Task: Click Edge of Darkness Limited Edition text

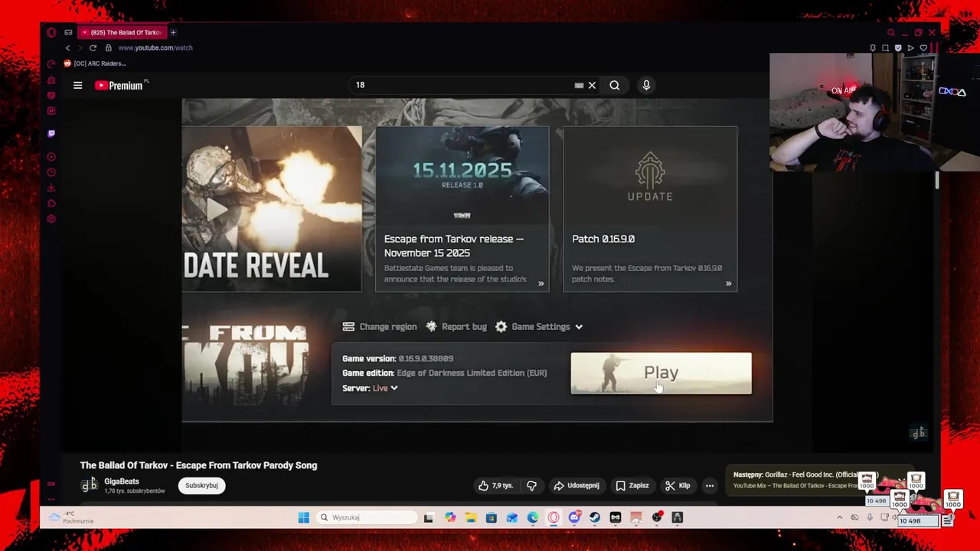Action: 472,373
